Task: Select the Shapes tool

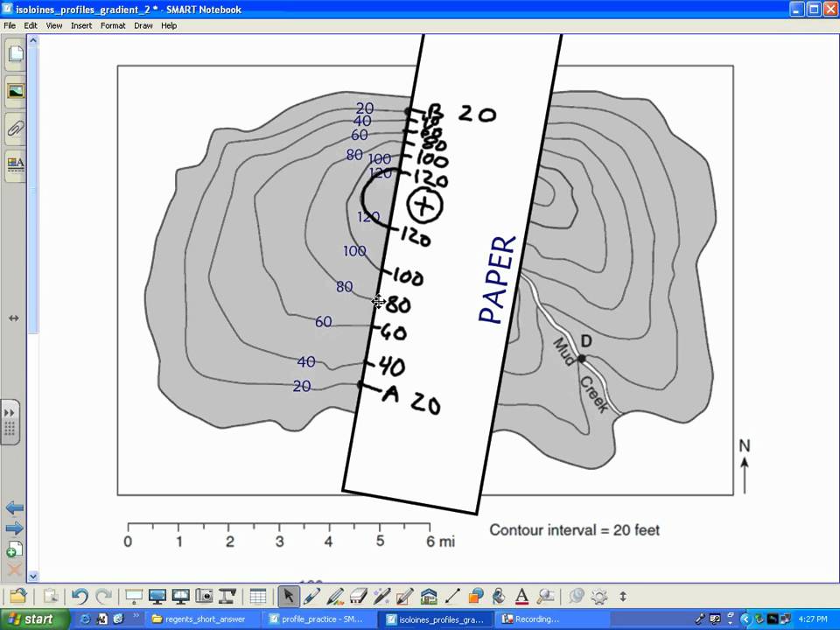Action: [x=476, y=596]
